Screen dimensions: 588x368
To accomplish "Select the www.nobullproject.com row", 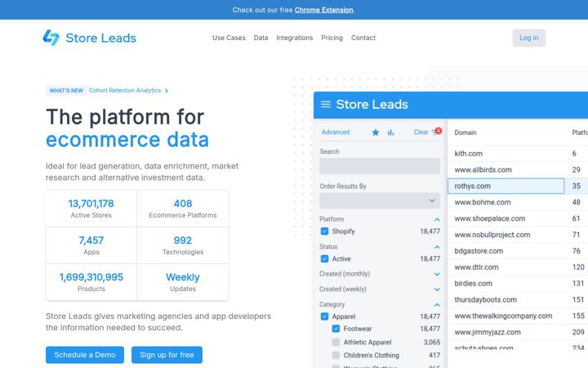I will (518, 235).
